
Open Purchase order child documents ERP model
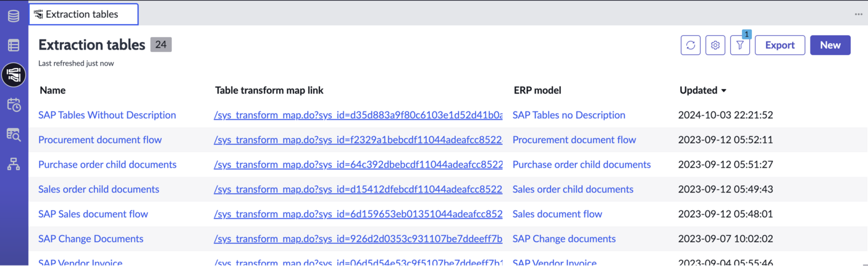pyautogui.click(x=582, y=165)
